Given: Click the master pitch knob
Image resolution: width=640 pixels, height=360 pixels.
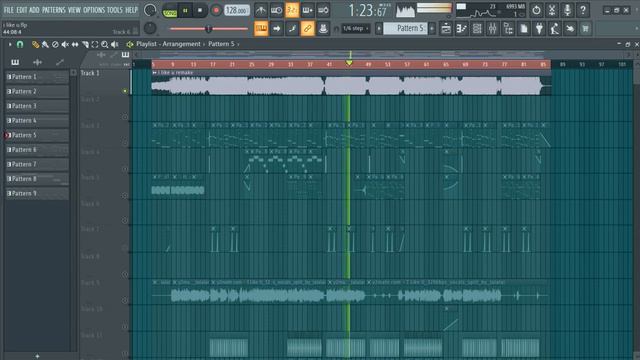Looking at the screenshot, I should pyautogui.click(x=150, y=28).
